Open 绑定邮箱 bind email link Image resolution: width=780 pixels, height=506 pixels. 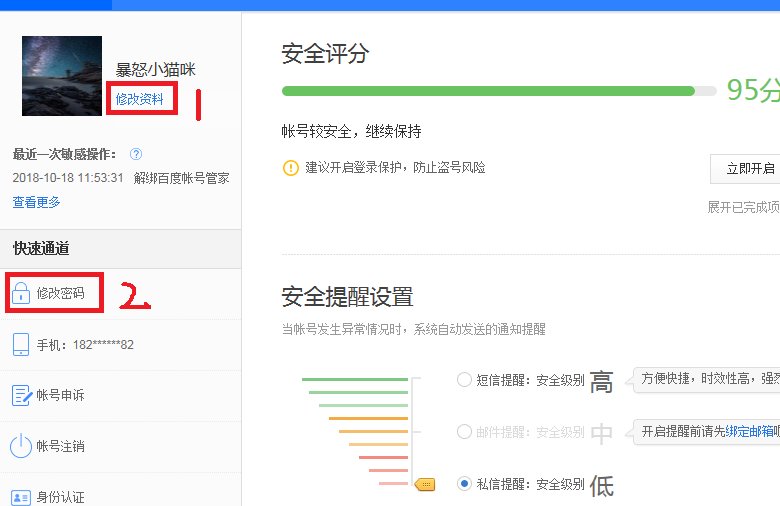(x=750, y=431)
